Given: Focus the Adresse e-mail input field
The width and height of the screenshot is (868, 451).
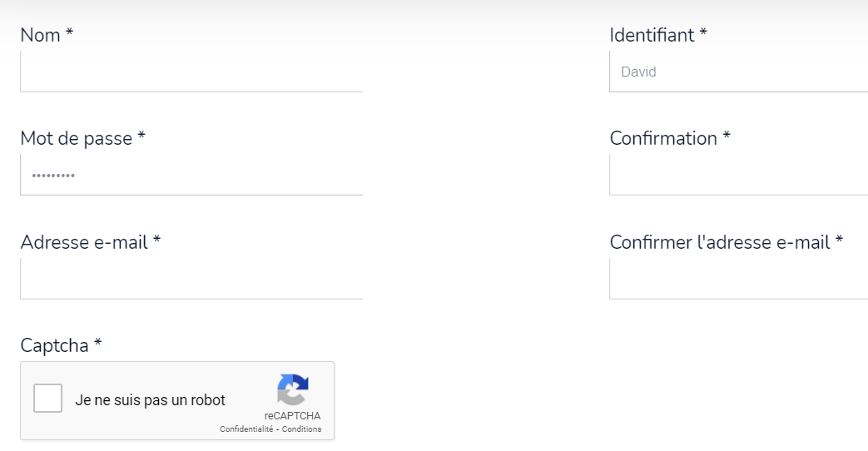Looking at the screenshot, I should [x=191, y=279].
